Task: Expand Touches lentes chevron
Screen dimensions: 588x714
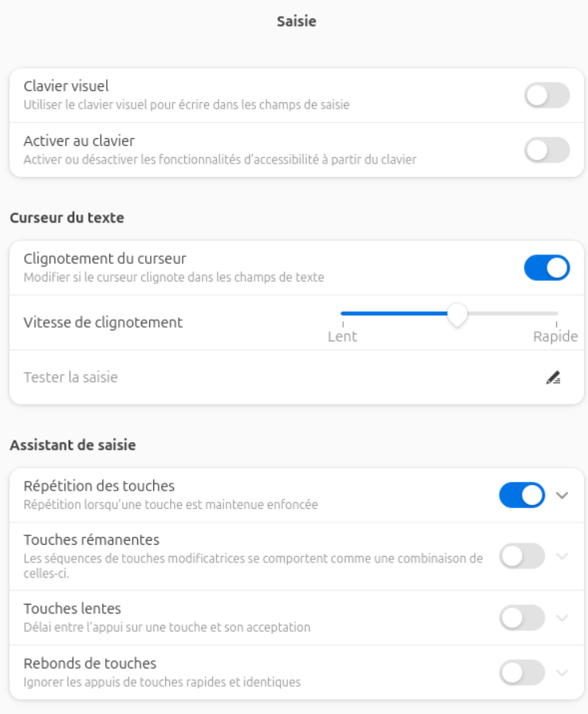Action: click(x=562, y=617)
